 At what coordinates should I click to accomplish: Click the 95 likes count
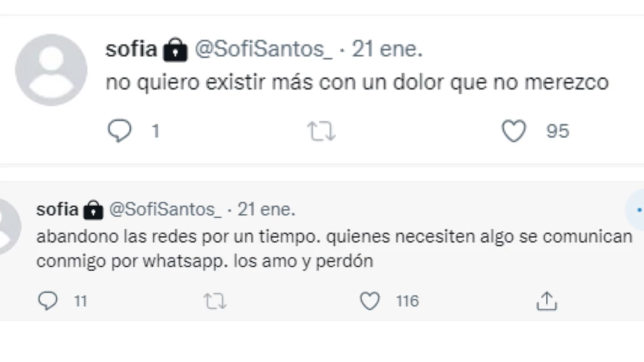click(x=557, y=131)
